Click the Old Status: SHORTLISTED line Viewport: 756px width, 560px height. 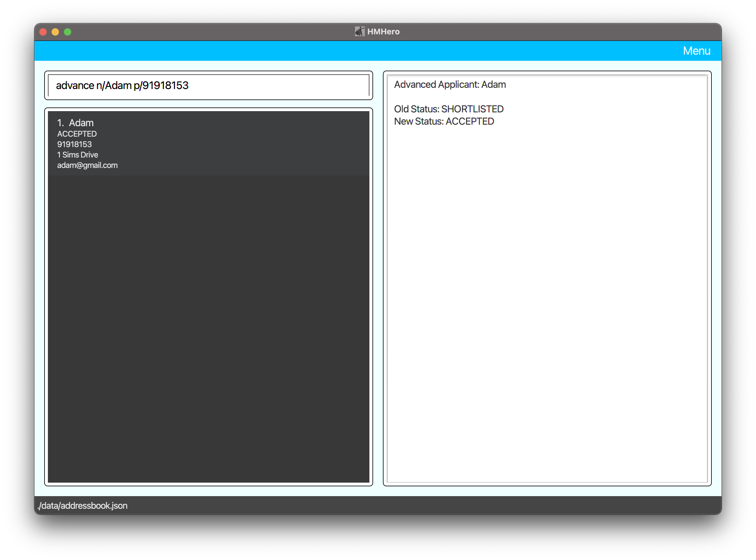[449, 109]
